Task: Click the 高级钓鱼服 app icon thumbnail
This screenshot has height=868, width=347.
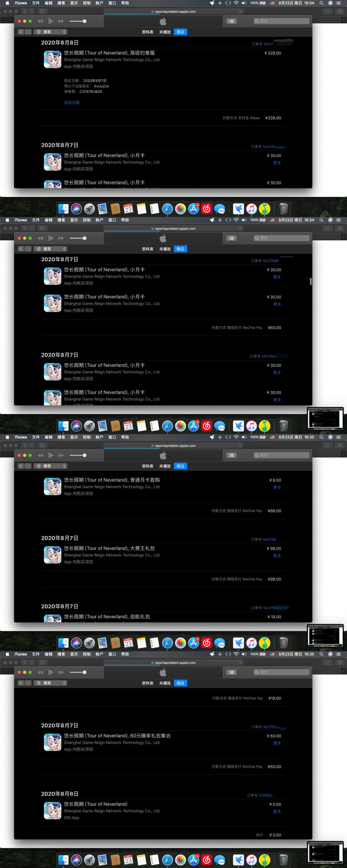Action: click(x=53, y=59)
